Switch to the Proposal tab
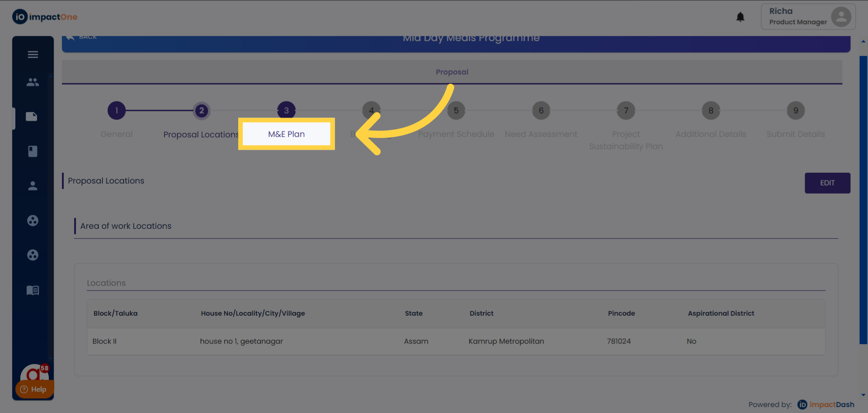 coord(452,72)
